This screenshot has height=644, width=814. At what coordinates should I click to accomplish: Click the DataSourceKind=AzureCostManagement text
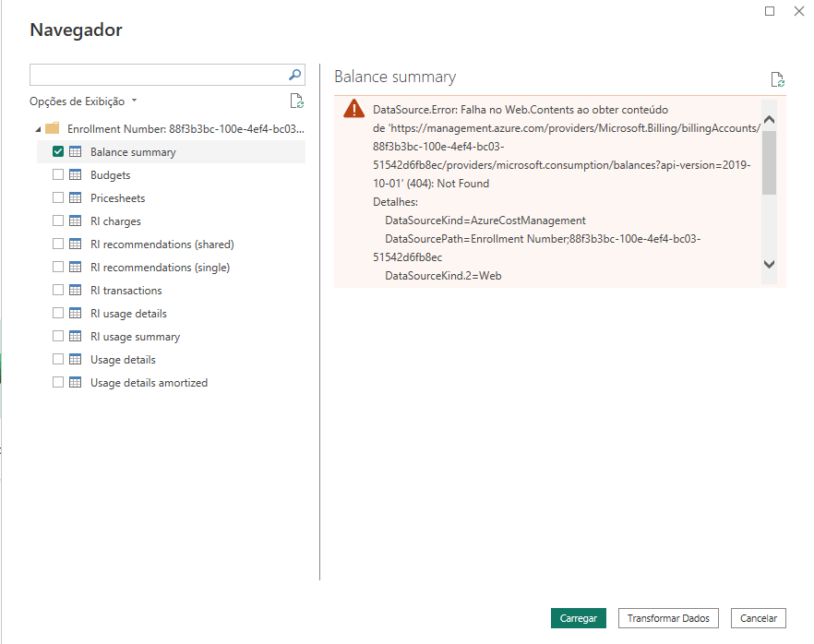tap(485, 221)
